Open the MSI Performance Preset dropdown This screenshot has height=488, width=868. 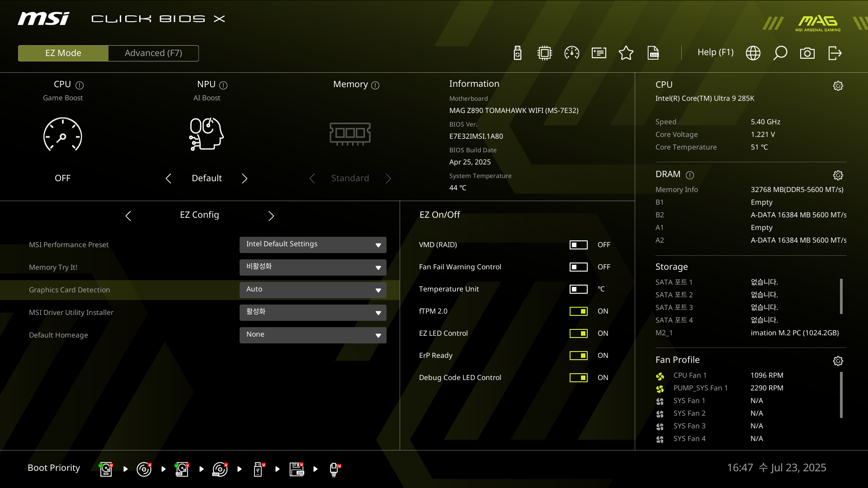pos(313,244)
